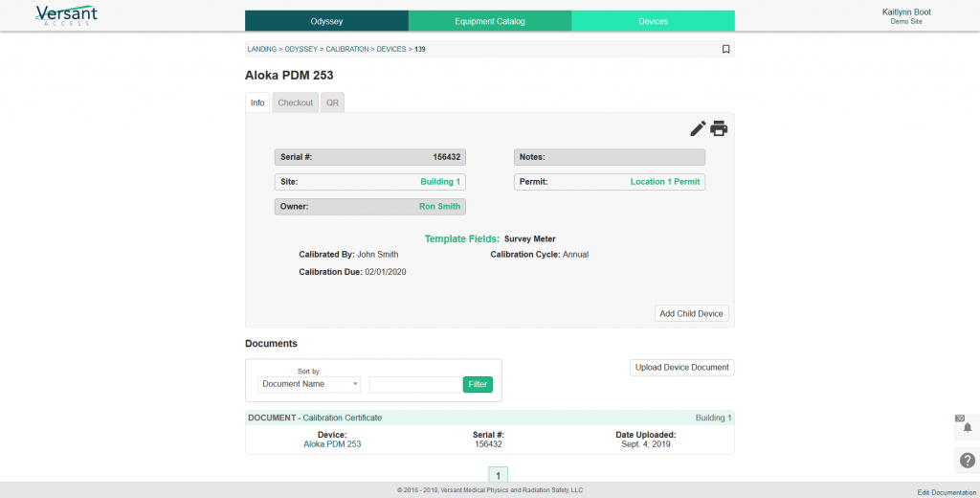Screen dimensions: 980x498
Task: Open the Devices navigation tab
Action: (653, 21)
